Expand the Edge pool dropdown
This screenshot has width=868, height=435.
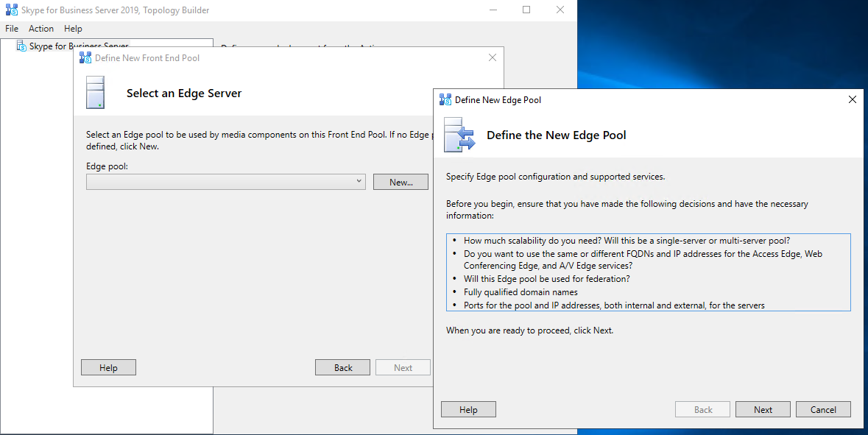point(359,182)
